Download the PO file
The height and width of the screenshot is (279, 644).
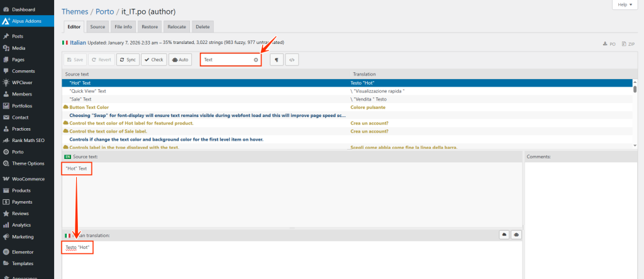click(609, 44)
